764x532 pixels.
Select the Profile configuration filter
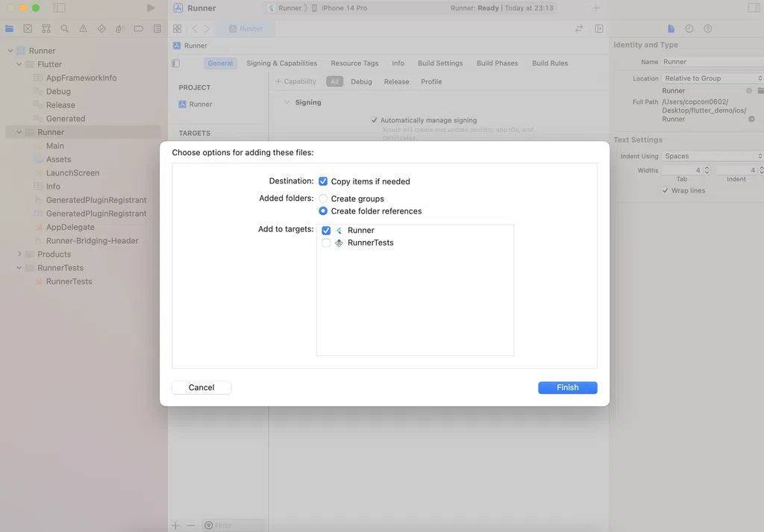432,82
